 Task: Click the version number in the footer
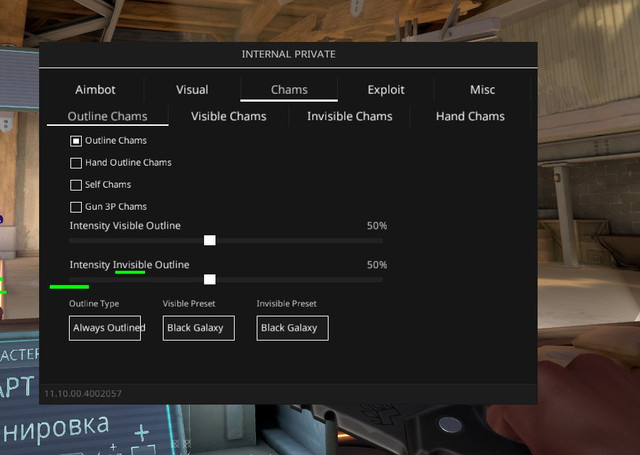click(x=82, y=394)
